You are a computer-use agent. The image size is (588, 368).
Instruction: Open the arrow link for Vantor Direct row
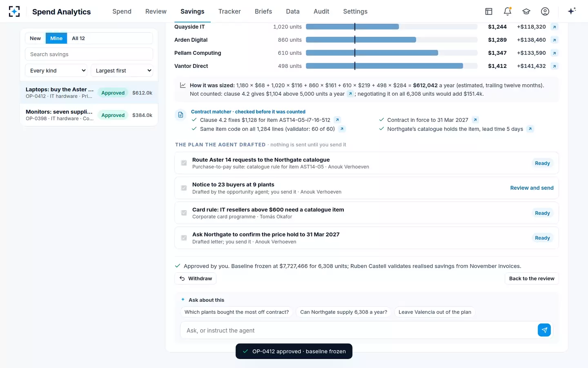click(x=554, y=66)
